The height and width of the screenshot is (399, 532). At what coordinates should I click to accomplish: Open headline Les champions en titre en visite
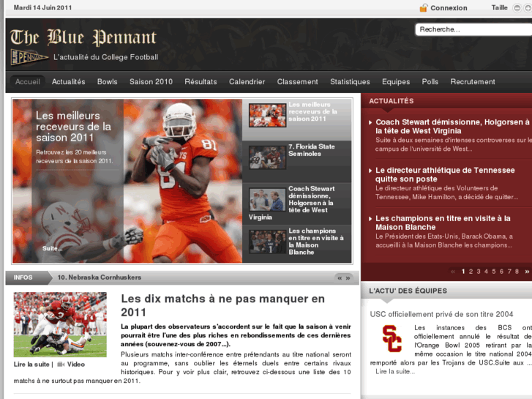pyautogui.click(x=443, y=223)
